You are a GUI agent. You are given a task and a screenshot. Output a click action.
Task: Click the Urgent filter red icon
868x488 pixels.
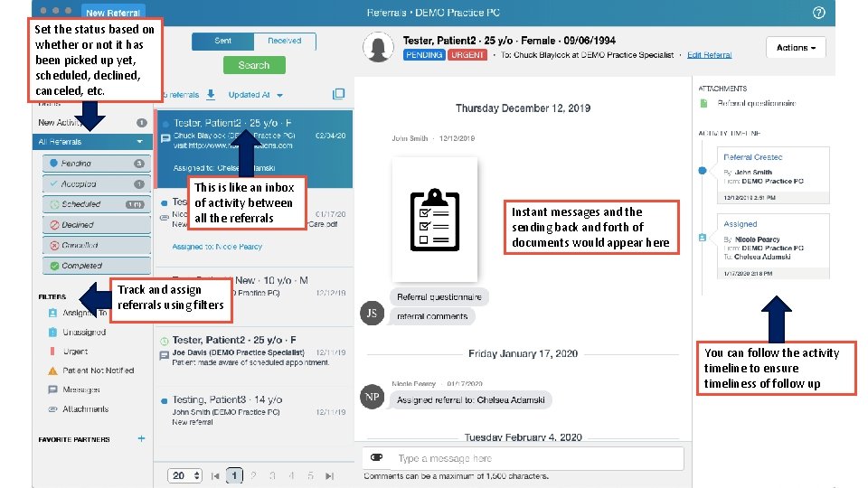pos(52,352)
